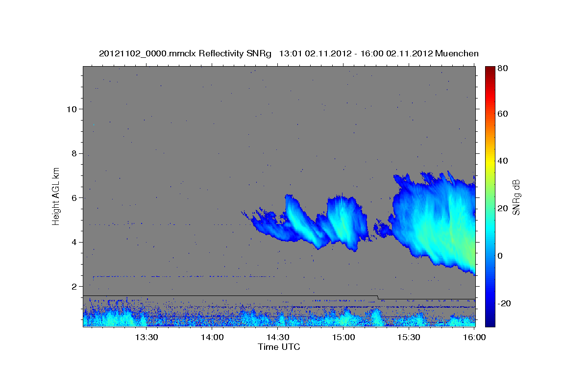
Task: Click the colorbar value label 40
Action: click(x=503, y=161)
